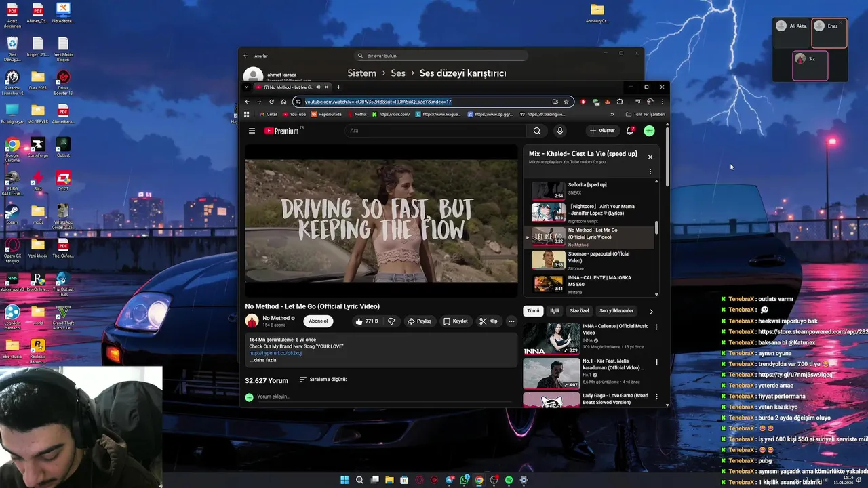The width and height of the screenshot is (868, 488).
Task: Click the Oluştur create button
Action: pyautogui.click(x=602, y=131)
